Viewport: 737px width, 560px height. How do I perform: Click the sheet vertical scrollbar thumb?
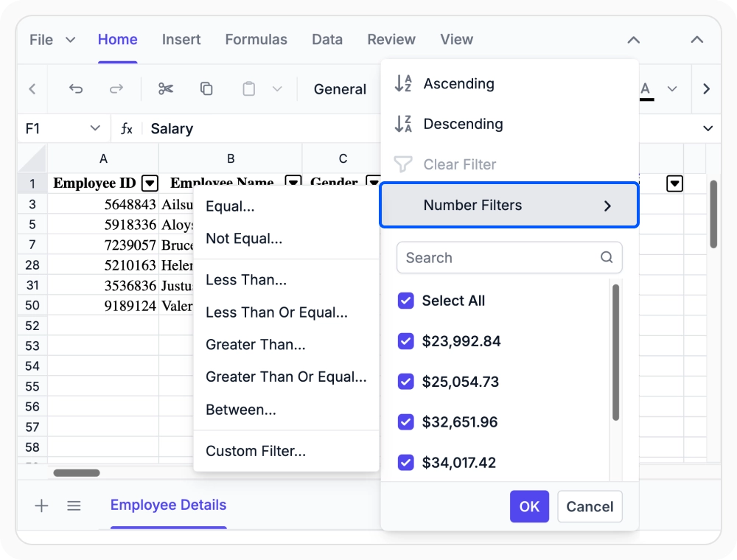(713, 214)
